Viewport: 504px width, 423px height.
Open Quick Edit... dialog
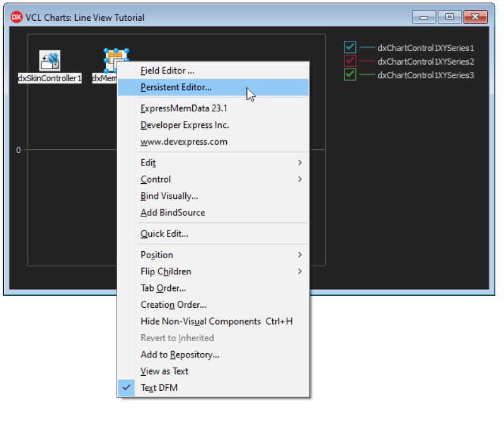213,234
